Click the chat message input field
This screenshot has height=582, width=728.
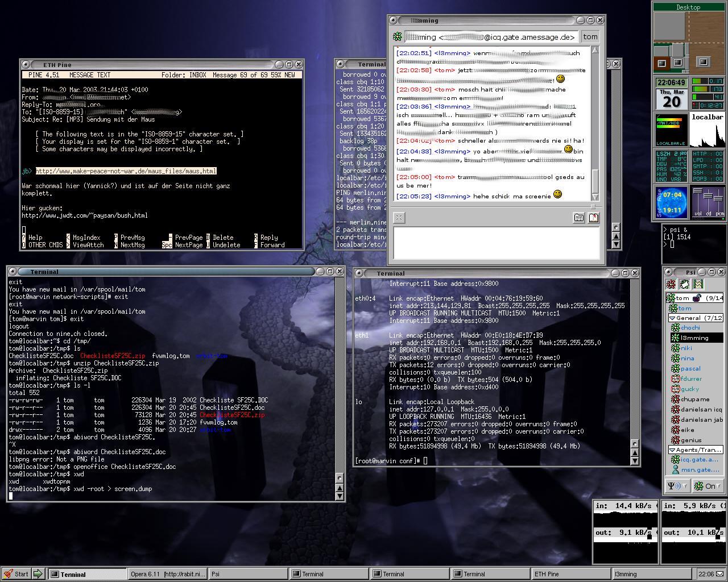[x=496, y=243]
